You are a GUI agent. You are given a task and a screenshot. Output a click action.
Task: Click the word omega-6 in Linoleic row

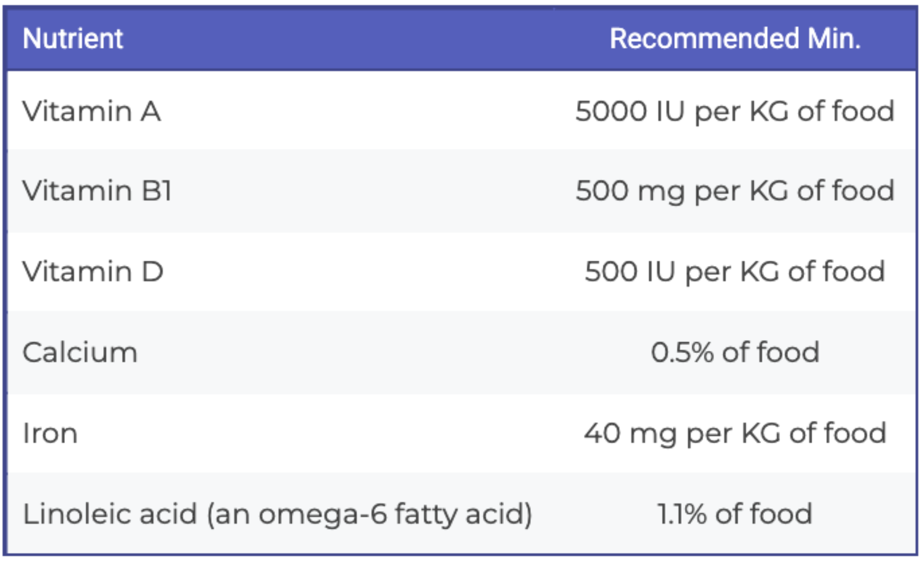coord(323,514)
